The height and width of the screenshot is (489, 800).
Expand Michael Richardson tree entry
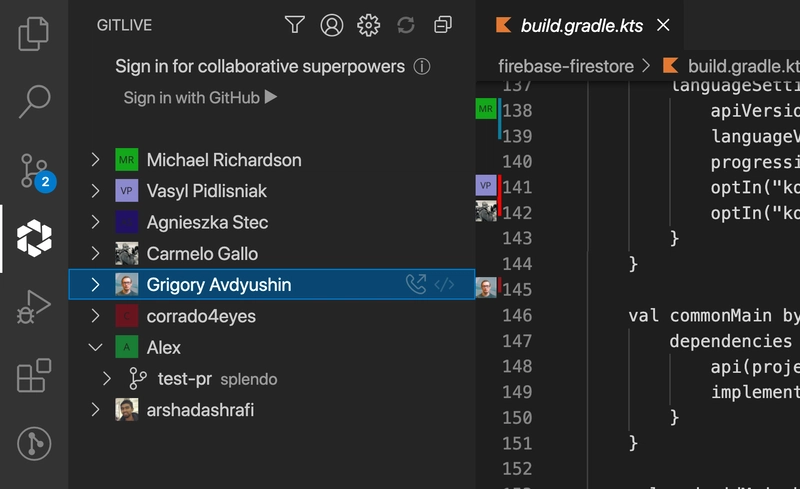(x=95, y=160)
